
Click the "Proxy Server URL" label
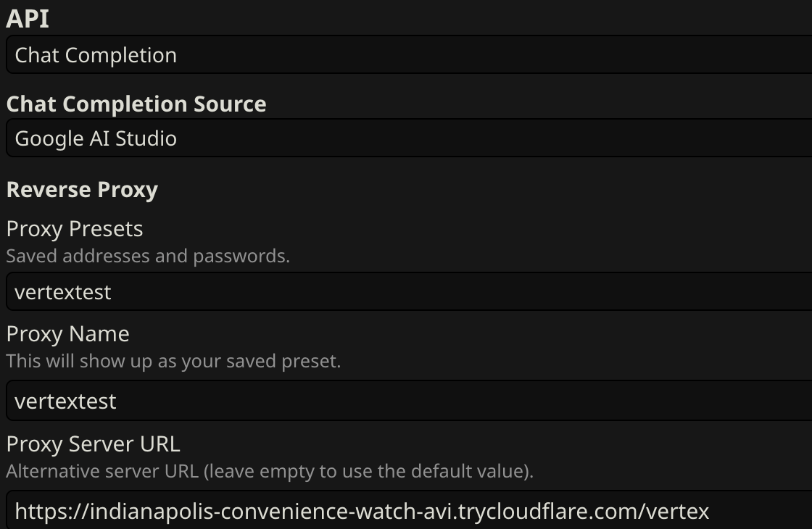tap(94, 443)
